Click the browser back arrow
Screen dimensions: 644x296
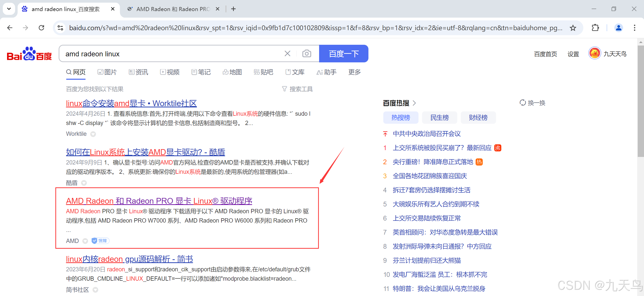pos(10,28)
